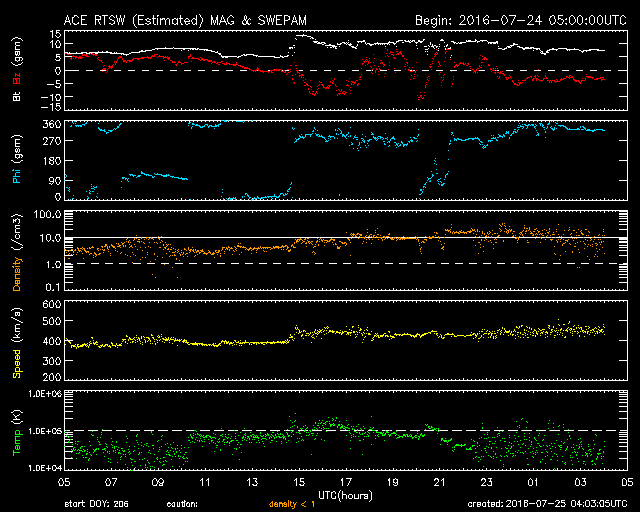
Task: Click the 'Temp (K)' axis label
Action: (17, 433)
